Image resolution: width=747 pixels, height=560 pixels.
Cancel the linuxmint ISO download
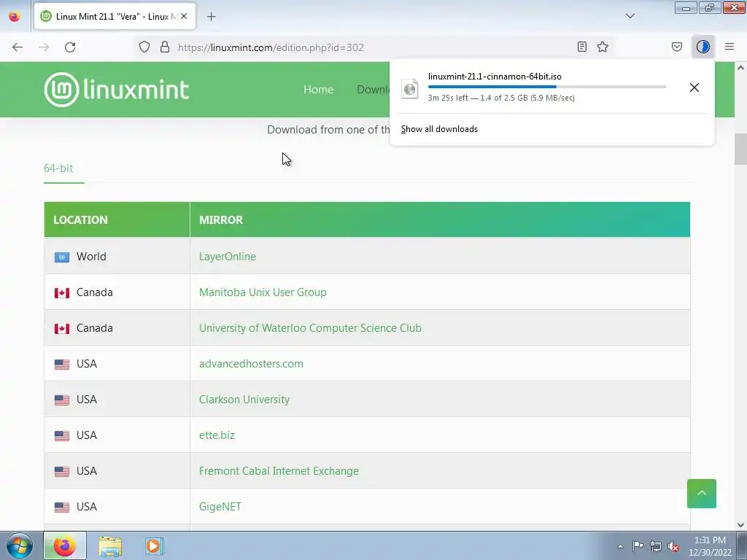[x=694, y=87]
